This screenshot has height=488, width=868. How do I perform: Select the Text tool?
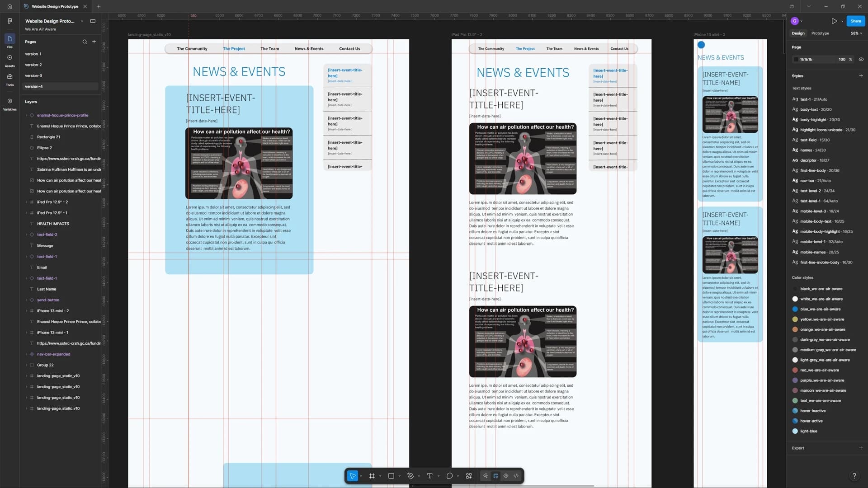click(x=429, y=476)
